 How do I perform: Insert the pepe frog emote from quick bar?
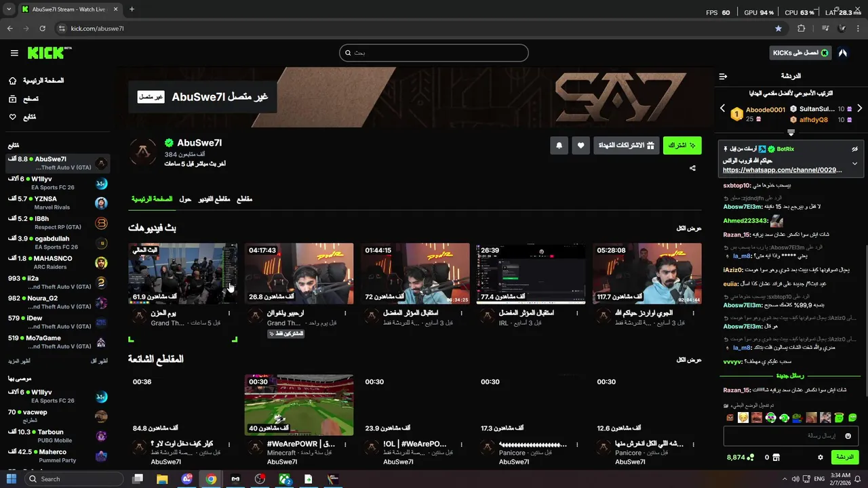[797, 418]
